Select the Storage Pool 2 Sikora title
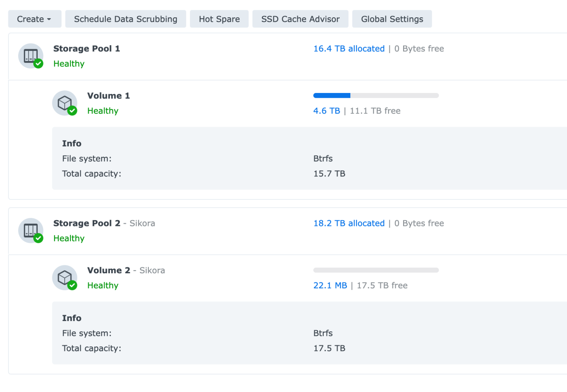The image size is (567, 392). (x=104, y=223)
